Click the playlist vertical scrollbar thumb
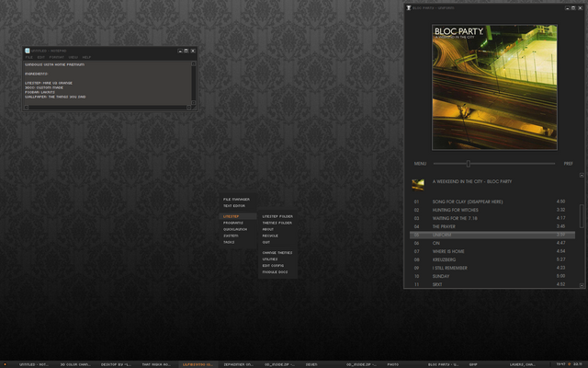Image resolution: width=588 pixels, height=368 pixels. (x=582, y=216)
